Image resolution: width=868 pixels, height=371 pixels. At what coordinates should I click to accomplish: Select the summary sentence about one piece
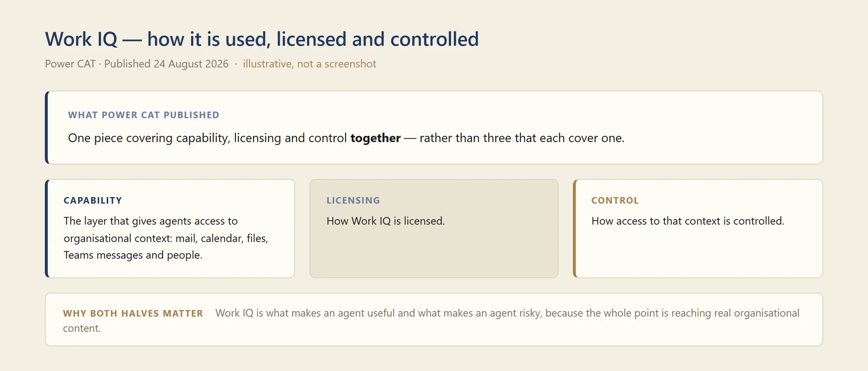346,138
